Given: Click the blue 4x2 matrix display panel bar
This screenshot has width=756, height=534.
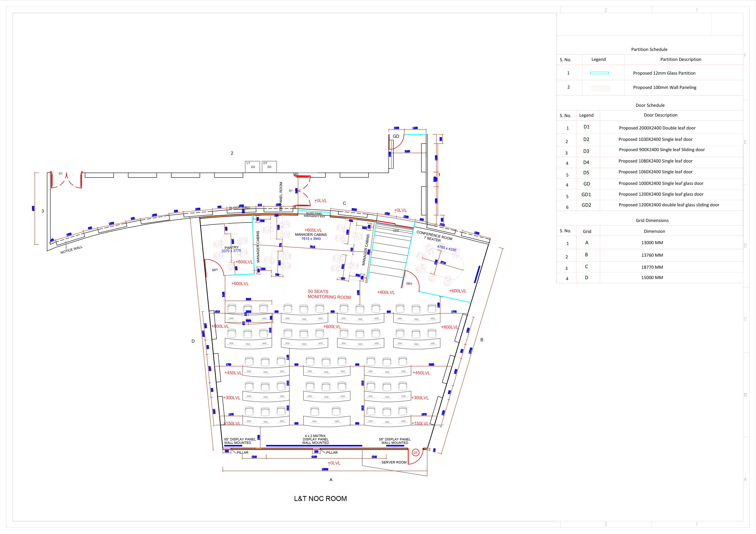Looking at the screenshot, I should pyautogui.click(x=314, y=446).
